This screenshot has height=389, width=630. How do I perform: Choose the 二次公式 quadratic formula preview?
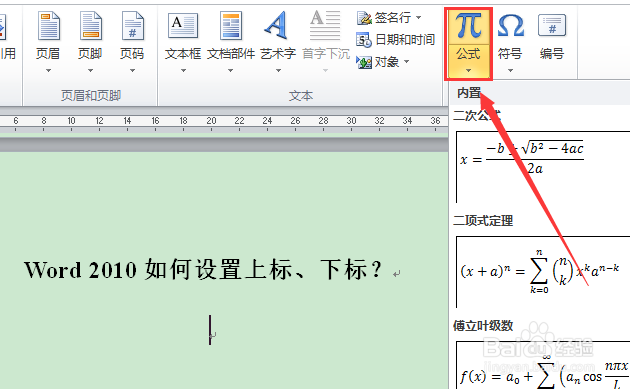tap(543, 167)
